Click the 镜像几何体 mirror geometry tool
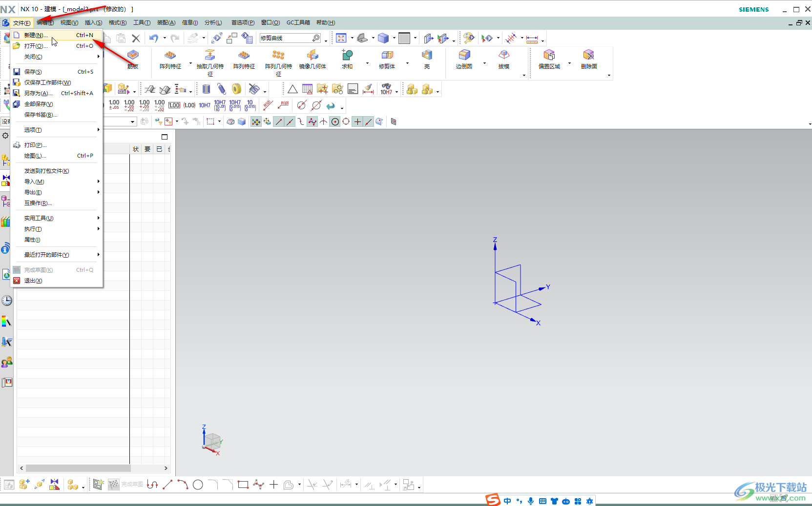812x506 pixels. click(312, 60)
